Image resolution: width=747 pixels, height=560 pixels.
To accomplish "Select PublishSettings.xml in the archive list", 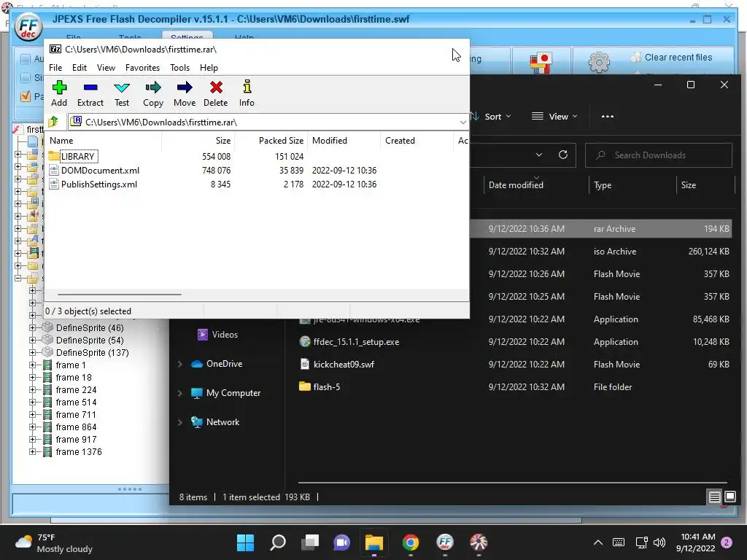I will tap(98, 184).
